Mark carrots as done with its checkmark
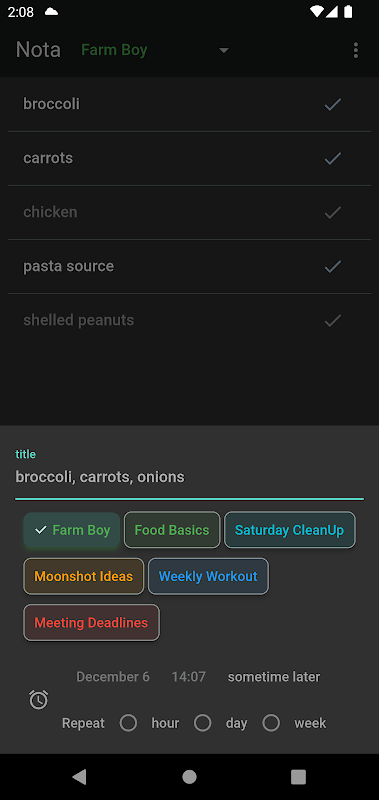The width and height of the screenshot is (379, 800). tap(333, 159)
